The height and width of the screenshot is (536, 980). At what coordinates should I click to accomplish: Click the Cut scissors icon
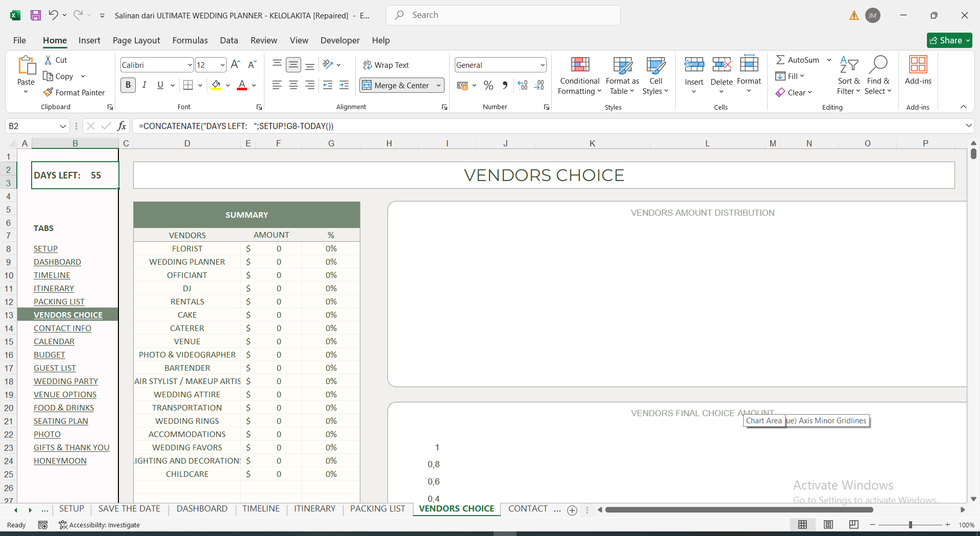point(48,60)
